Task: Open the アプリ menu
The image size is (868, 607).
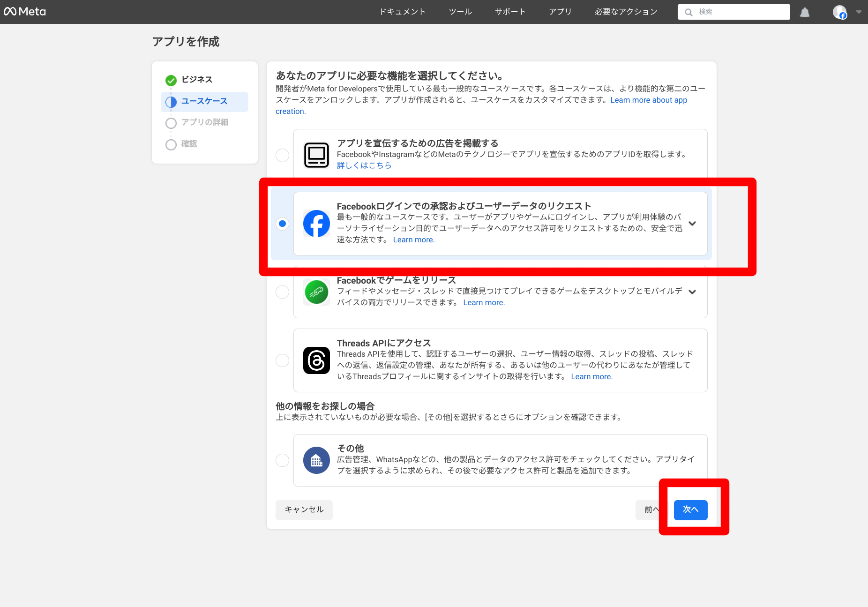Action: pyautogui.click(x=560, y=12)
